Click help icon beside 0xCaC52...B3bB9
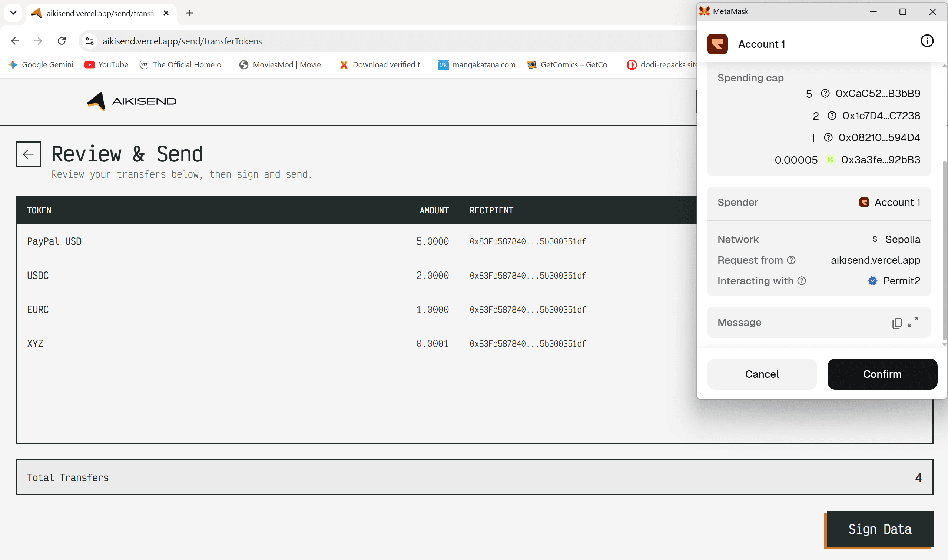Viewport: 948px width, 560px height. point(825,93)
